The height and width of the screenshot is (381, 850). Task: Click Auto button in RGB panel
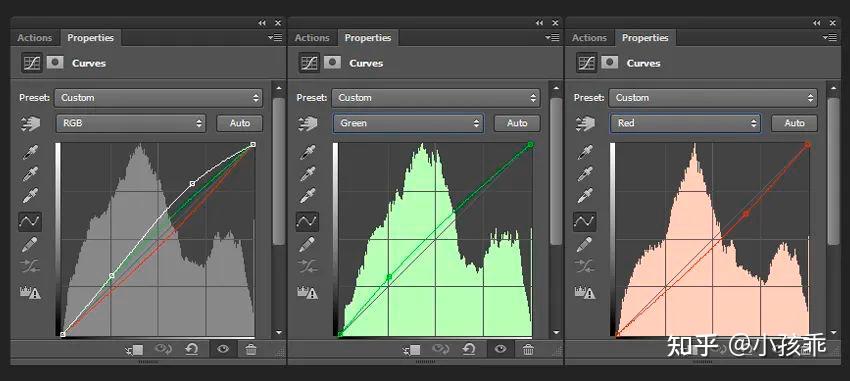click(x=240, y=123)
